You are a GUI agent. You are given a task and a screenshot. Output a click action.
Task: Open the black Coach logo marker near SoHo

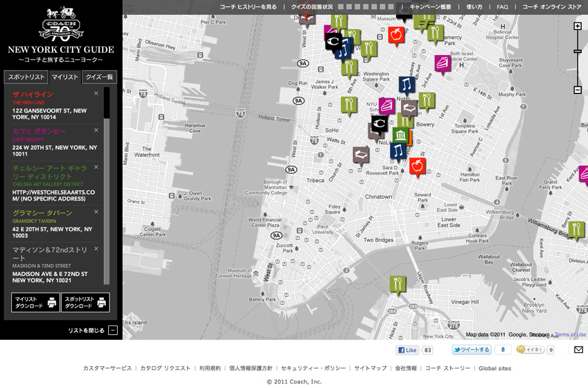[379, 124]
